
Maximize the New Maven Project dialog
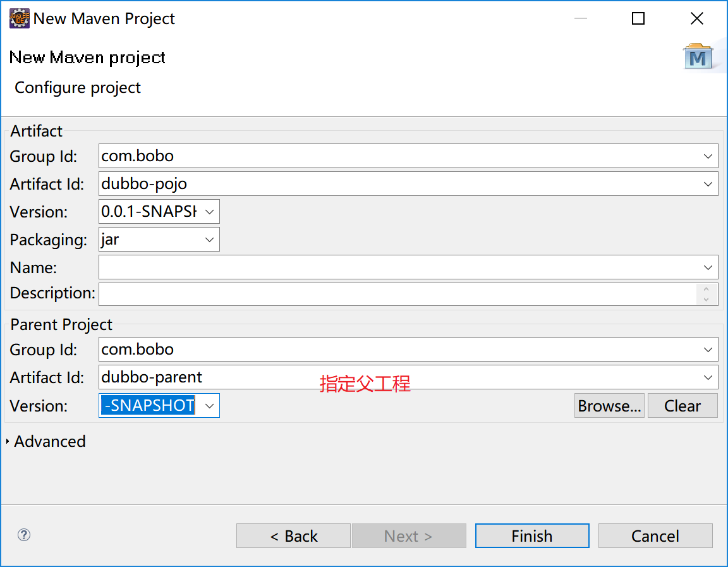coord(638,18)
